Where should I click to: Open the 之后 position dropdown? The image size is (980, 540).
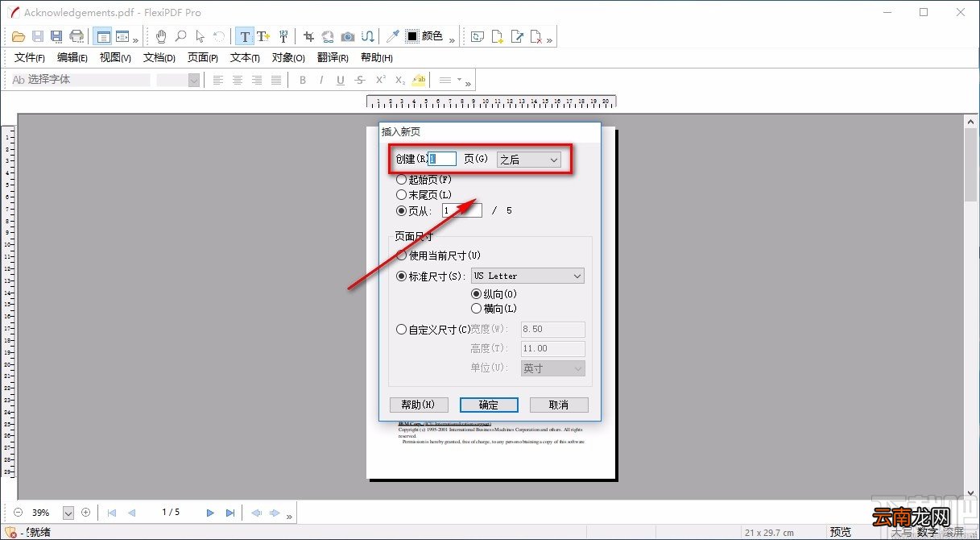[x=528, y=160]
